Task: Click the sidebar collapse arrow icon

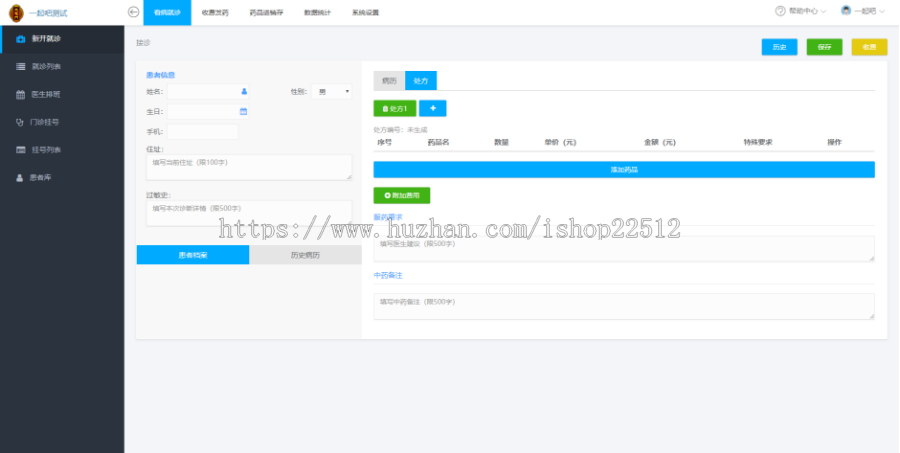Action: click(x=134, y=11)
